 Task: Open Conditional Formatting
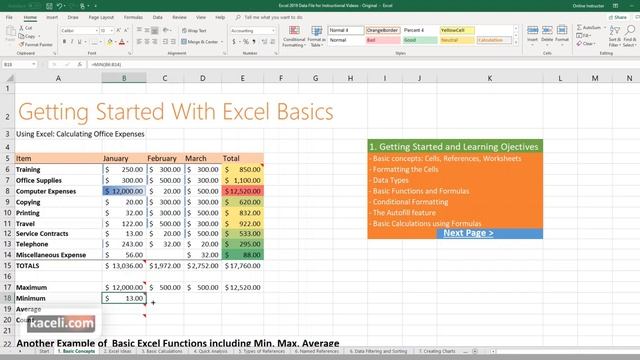(294, 36)
